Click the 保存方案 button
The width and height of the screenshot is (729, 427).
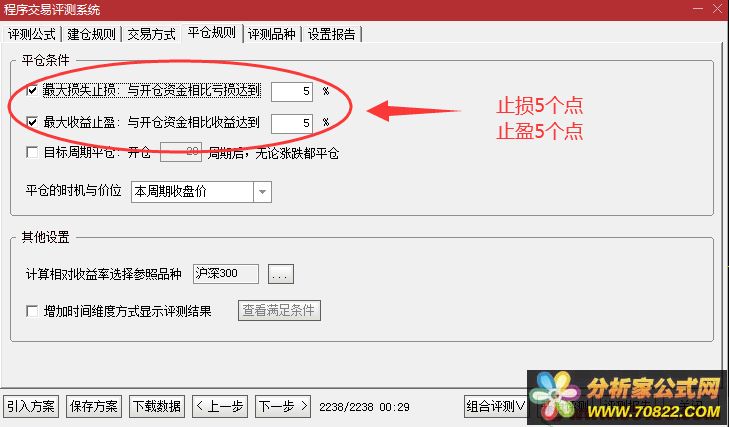(94, 407)
